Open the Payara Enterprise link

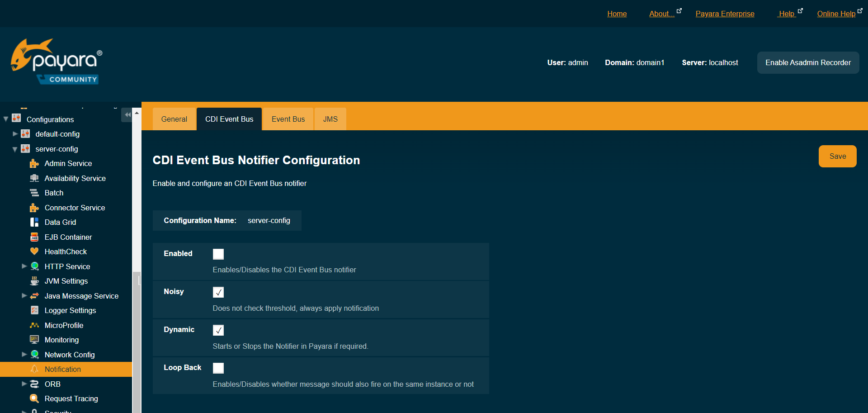725,14
